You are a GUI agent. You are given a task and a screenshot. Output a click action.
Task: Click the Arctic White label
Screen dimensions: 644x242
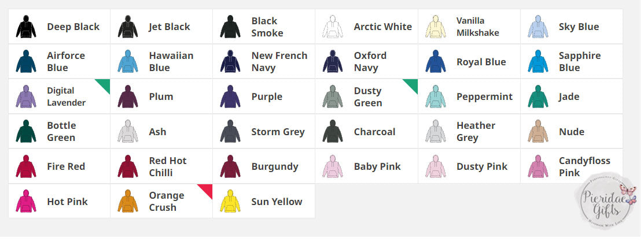tap(382, 27)
